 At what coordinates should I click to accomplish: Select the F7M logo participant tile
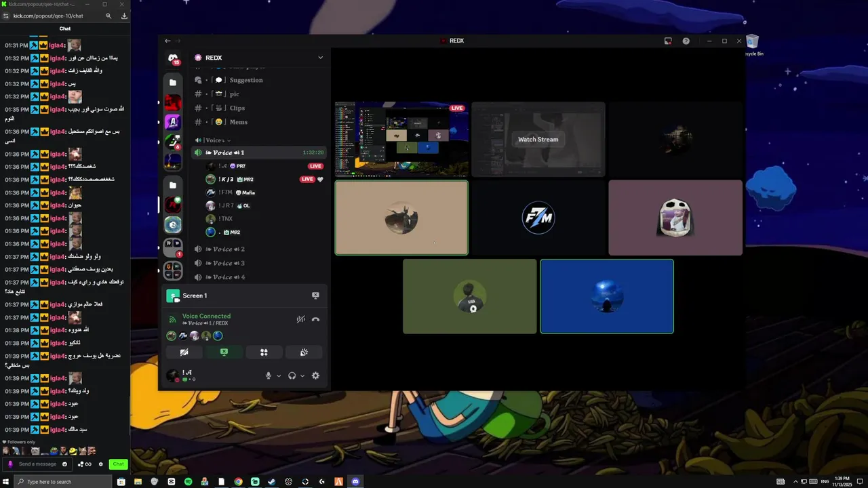click(538, 218)
